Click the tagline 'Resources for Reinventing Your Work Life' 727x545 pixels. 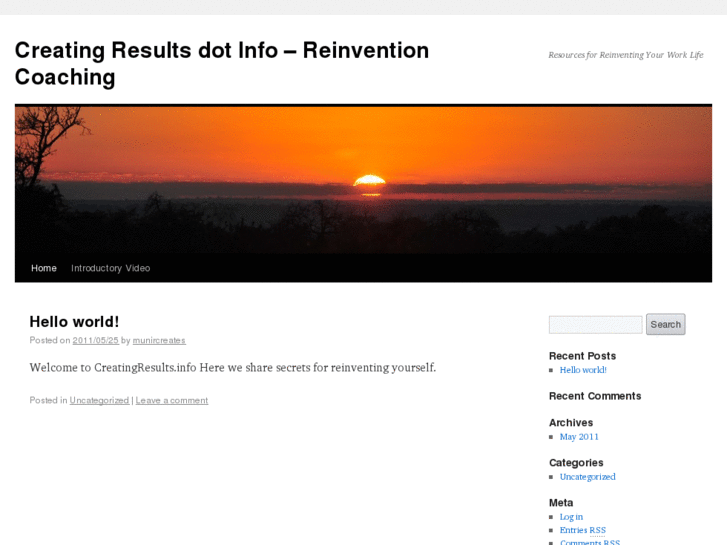click(625, 55)
